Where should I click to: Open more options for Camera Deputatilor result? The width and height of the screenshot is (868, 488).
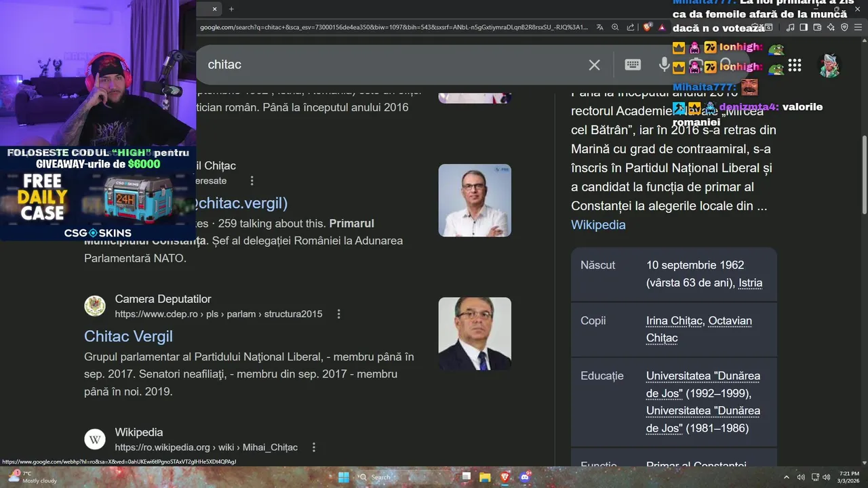tap(338, 314)
